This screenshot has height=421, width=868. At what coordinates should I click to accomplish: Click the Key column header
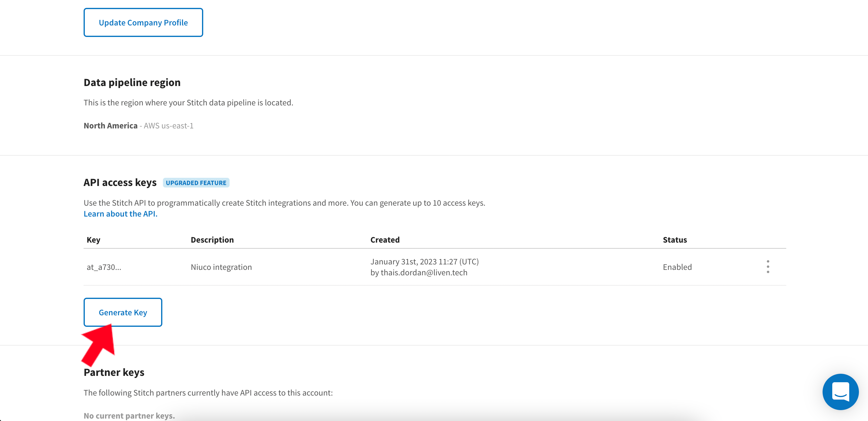(x=93, y=240)
